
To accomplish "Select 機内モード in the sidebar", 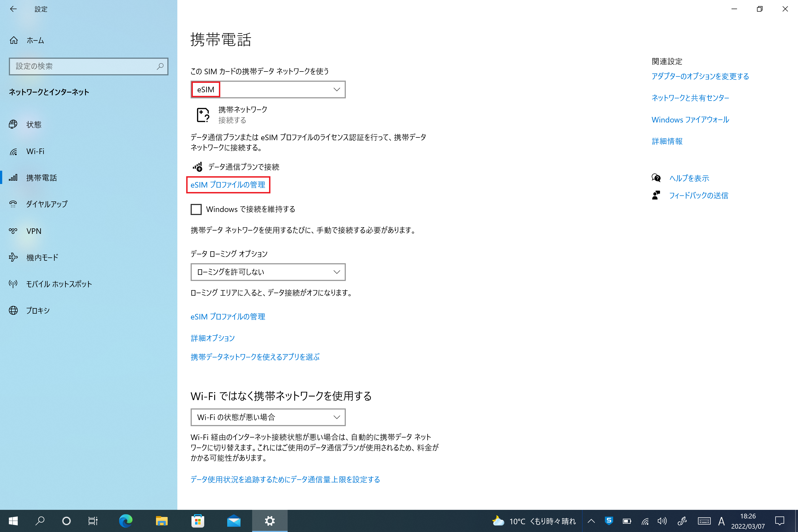I will pyautogui.click(x=42, y=257).
